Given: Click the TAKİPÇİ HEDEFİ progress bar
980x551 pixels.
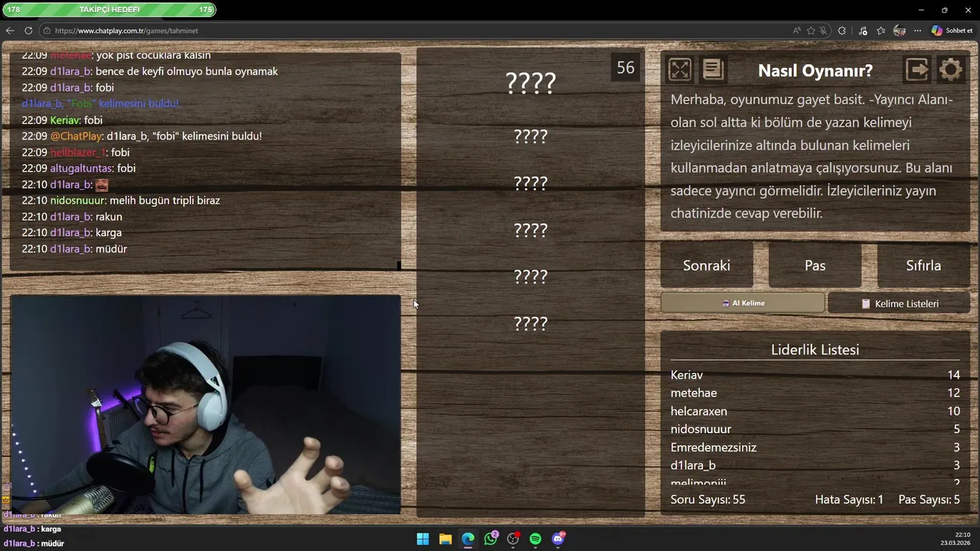Looking at the screenshot, I should [x=109, y=10].
